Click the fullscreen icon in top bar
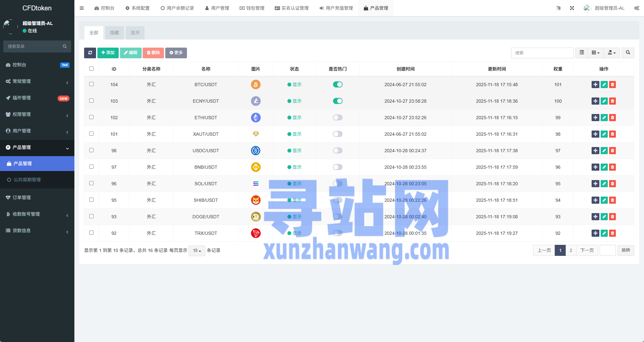The height and width of the screenshot is (342, 644). click(x=572, y=8)
